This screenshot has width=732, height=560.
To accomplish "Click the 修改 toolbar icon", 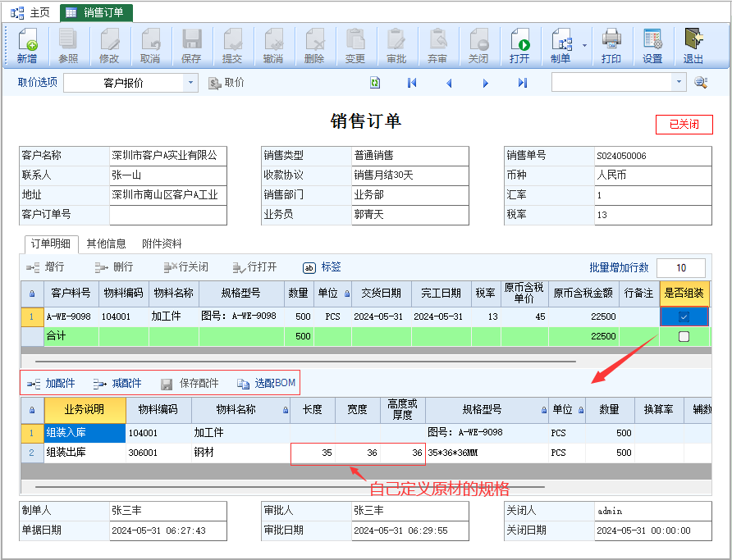I will [109, 46].
